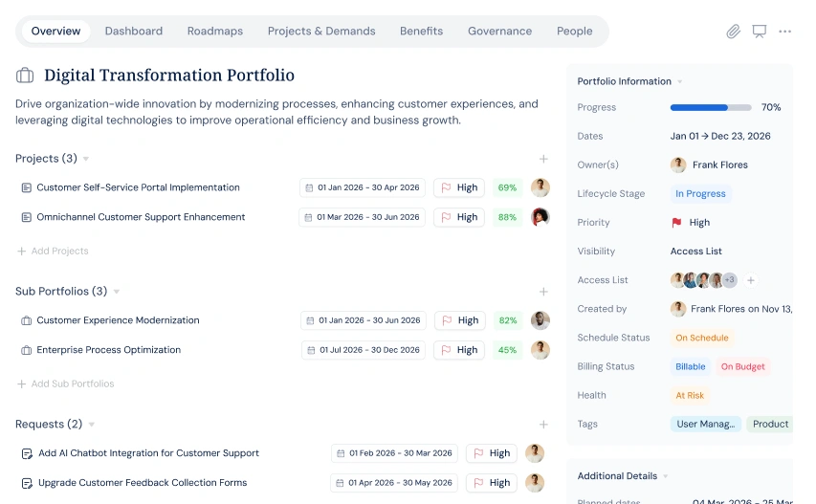Switch to the Dashboard tab
Viewport: 816px width, 504px height.
pyautogui.click(x=134, y=32)
